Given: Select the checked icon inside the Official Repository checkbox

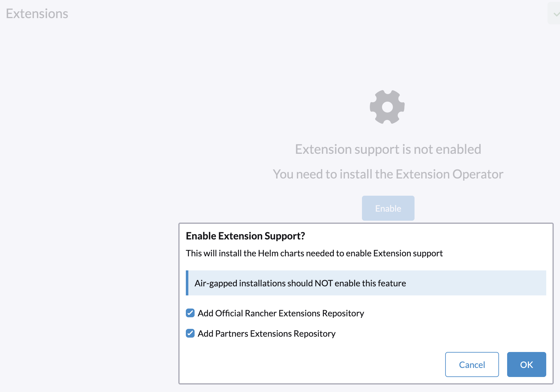Looking at the screenshot, I should pos(190,313).
